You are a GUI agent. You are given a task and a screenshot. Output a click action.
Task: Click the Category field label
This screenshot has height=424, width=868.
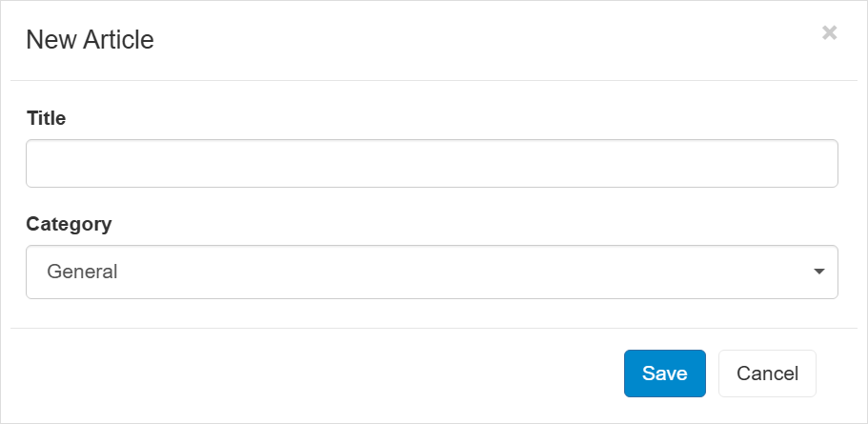(x=69, y=224)
